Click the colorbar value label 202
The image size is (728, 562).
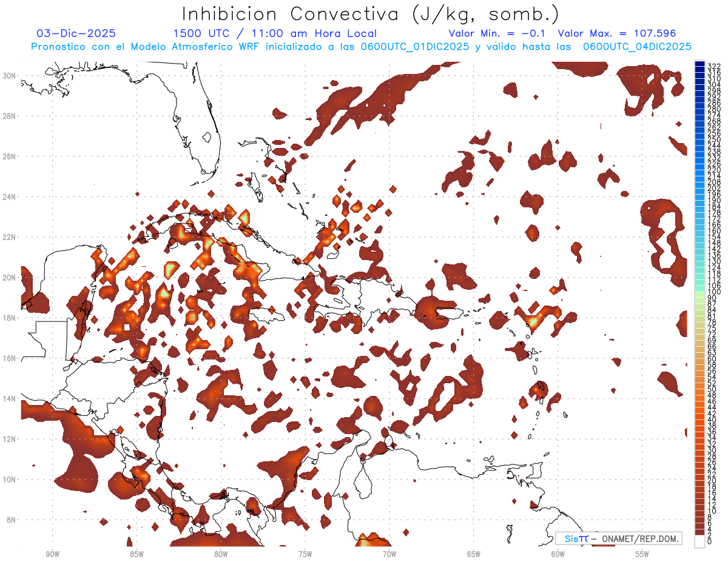tap(713, 188)
